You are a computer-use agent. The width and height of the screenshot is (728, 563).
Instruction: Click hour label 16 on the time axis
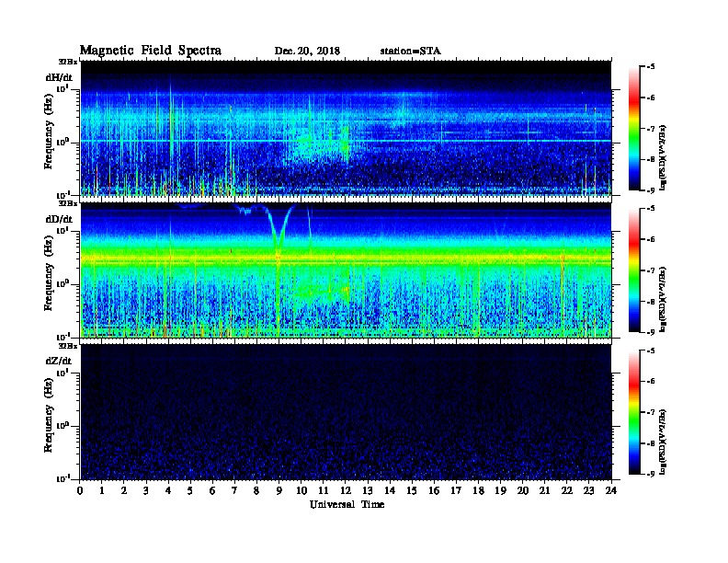434,490
